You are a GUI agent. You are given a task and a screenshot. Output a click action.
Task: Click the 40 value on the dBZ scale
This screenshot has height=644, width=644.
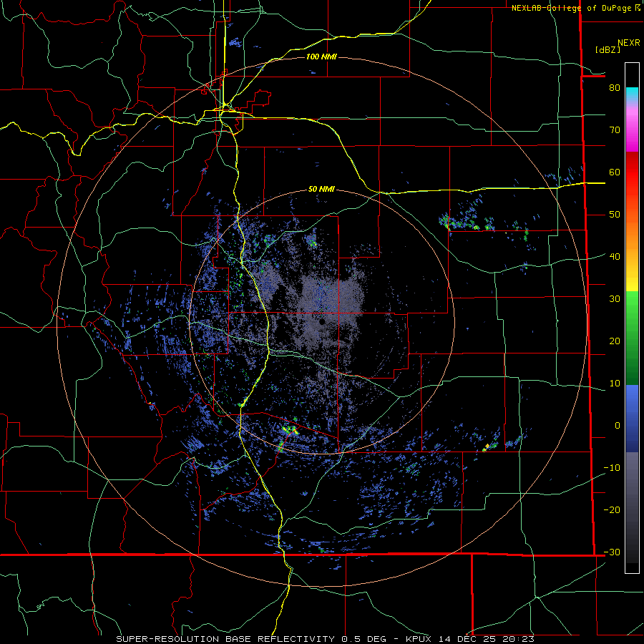coord(615,256)
